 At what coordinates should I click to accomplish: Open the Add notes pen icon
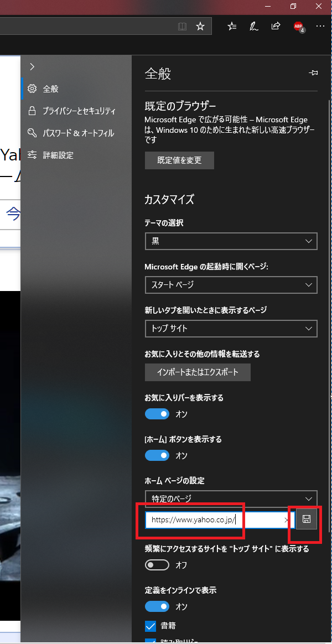(x=254, y=27)
